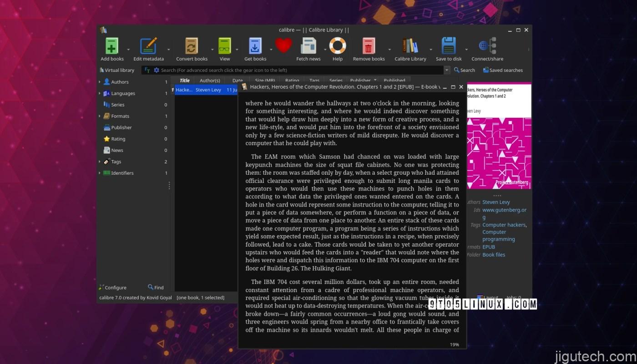This screenshot has height=364, width=637.
Task: Click the Find button in tag browser
Action: click(x=156, y=288)
